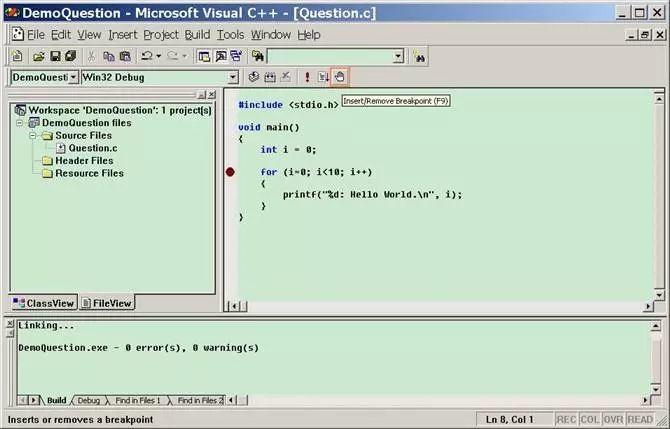This screenshot has width=670, height=429.
Task: Click the Build toolbar icon
Action: pyautogui.click(x=270, y=77)
